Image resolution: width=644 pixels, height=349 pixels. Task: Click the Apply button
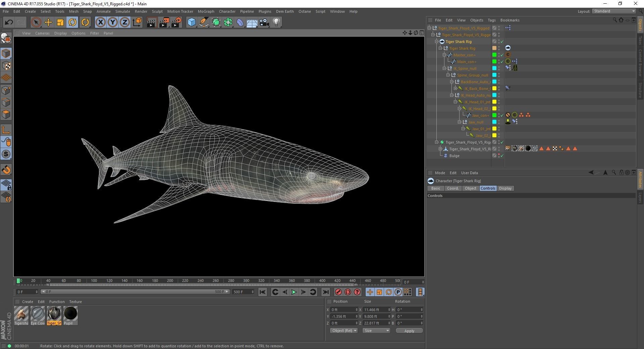click(x=409, y=331)
